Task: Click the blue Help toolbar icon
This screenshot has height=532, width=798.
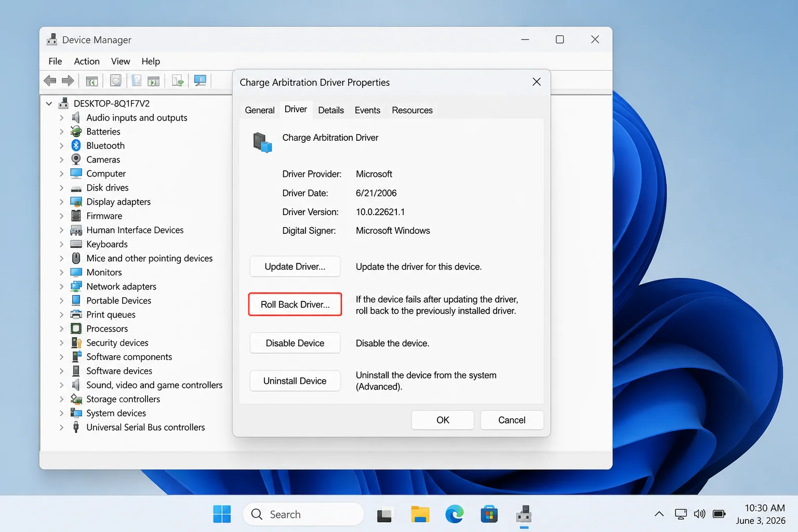Action: pyautogui.click(x=137, y=81)
